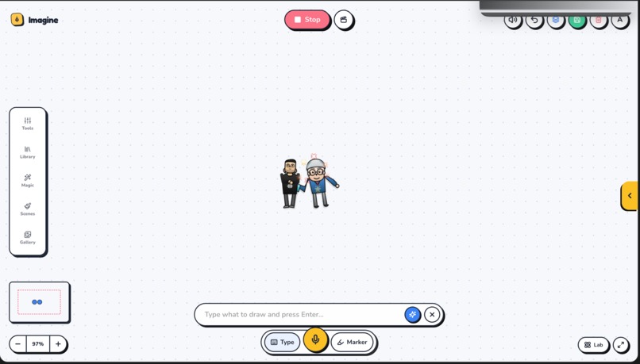640x364 pixels.
Task: Open the Gallery panel
Action: pos(28,238)
